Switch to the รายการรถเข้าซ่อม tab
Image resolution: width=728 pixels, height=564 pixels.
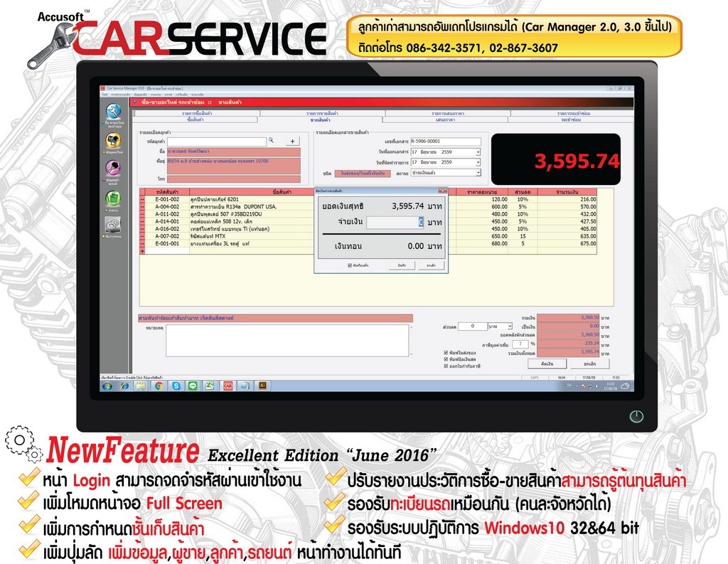click(x=573, y=113)
